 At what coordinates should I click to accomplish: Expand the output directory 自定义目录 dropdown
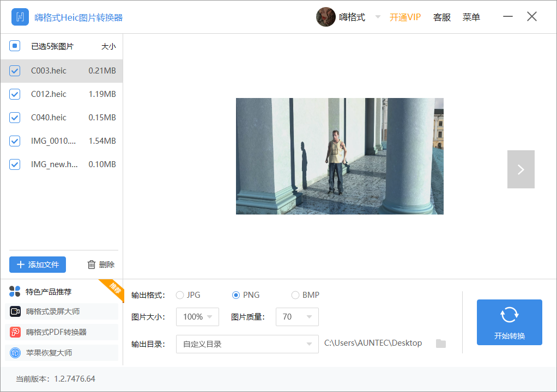pos(247,344)
